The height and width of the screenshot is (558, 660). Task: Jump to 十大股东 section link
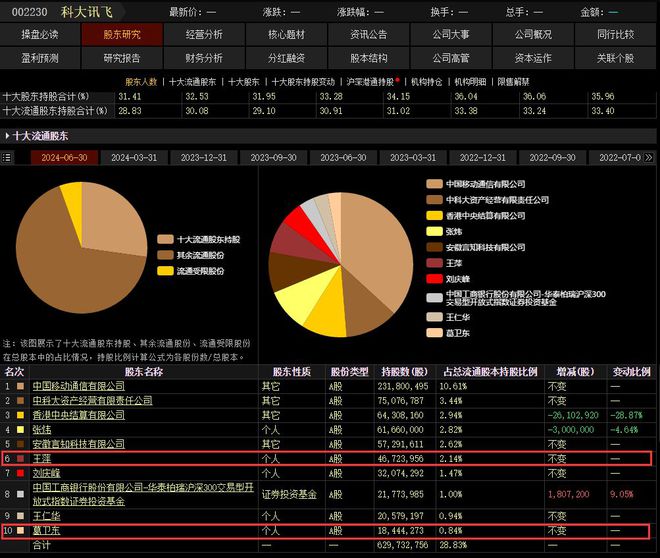pyautogui.click(x=244, y=82)
